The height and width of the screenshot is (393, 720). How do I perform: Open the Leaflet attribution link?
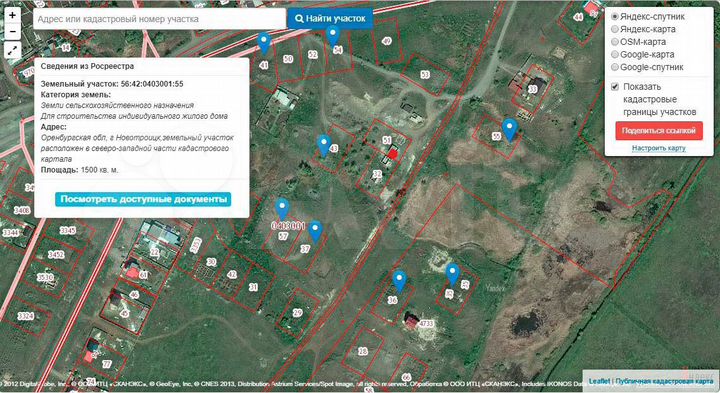coord(599,381)
